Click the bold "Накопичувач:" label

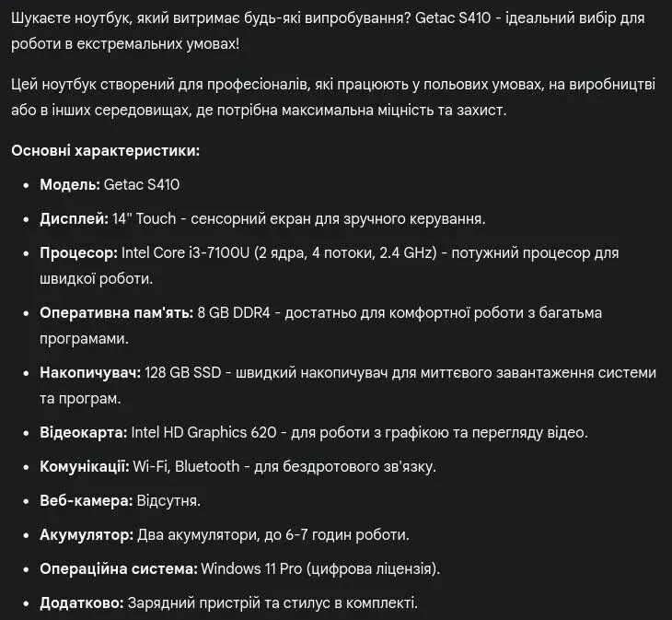click(x=89, y=372)
